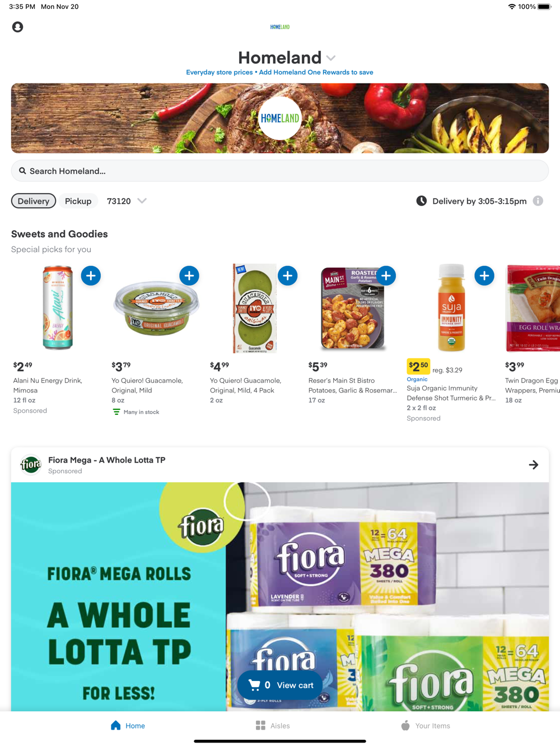Open the 73120 zip code dropdown
The height and width of the screenshot is (747, 560).
point(127,201)
